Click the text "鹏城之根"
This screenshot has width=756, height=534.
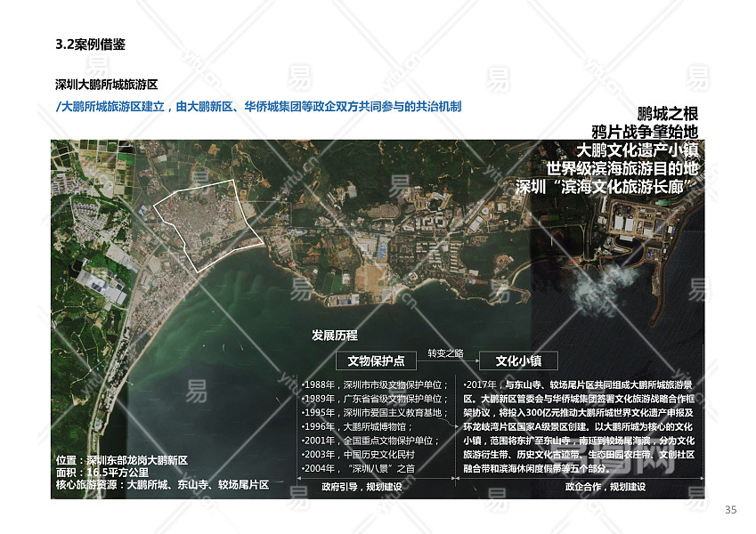(x=667, y=114)
